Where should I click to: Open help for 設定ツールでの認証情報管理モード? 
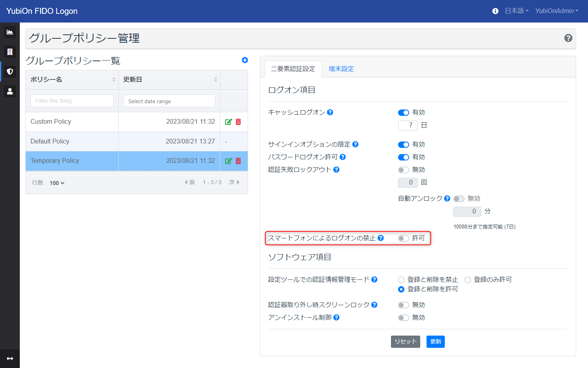click(374, 279)
